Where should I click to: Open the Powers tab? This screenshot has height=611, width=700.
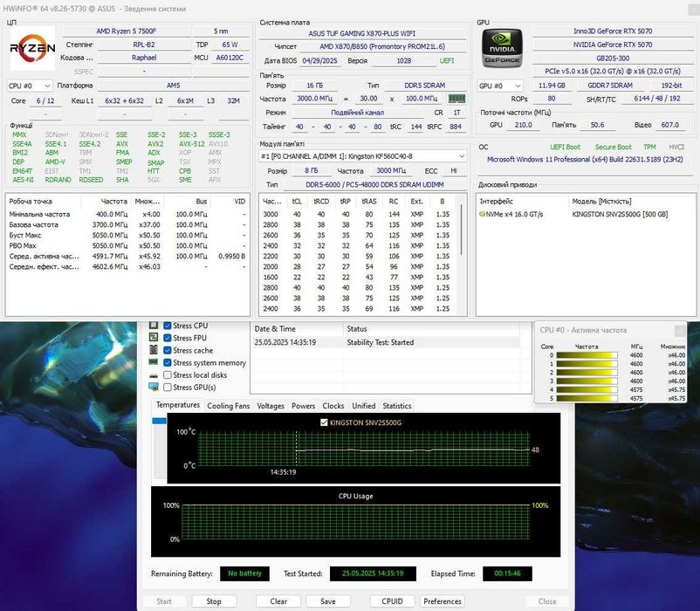(x=303, y=406)
